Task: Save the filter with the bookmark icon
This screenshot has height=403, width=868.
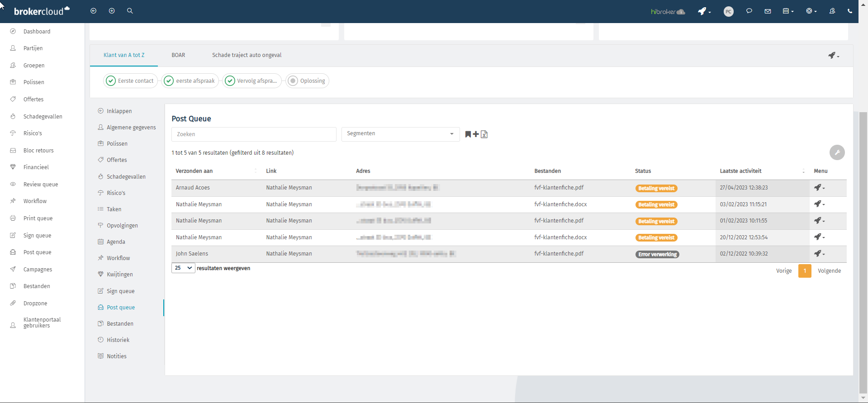Action: pos(468,134)
